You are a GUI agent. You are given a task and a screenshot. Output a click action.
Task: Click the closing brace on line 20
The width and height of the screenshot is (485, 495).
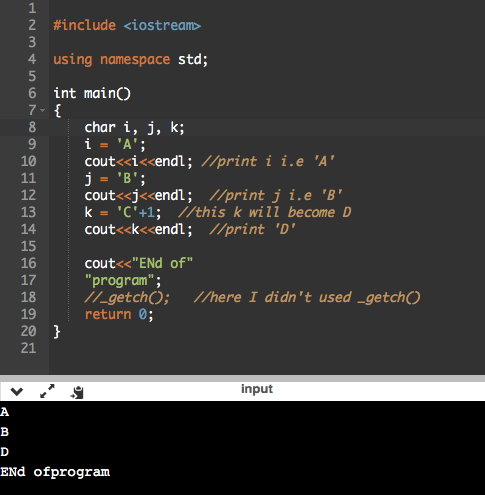[x=57, y=332]
